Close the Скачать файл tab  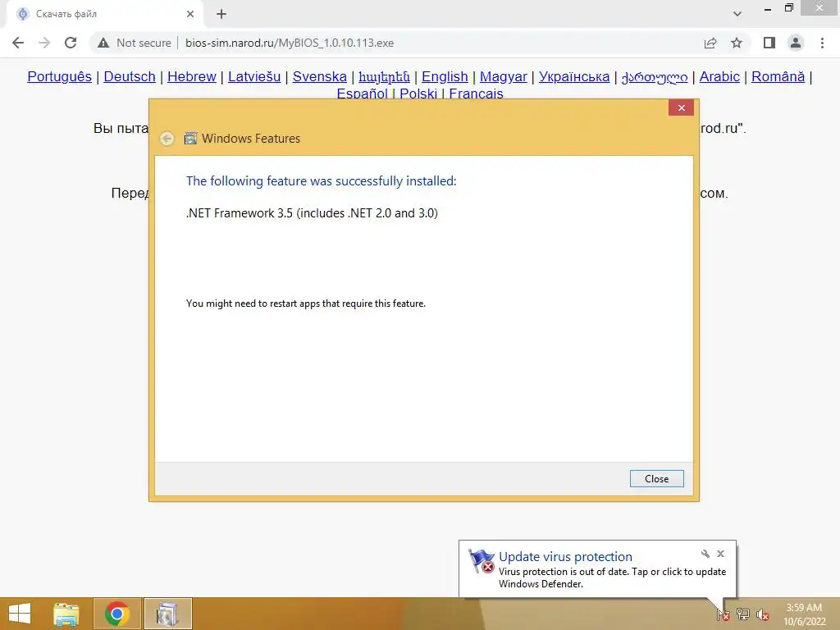190,14
